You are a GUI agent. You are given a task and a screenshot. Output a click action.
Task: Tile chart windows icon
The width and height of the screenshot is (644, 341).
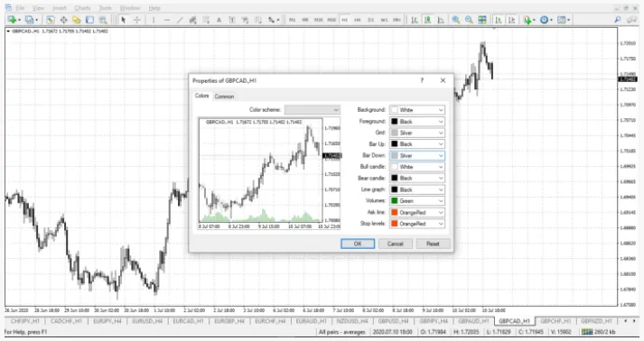482,20
